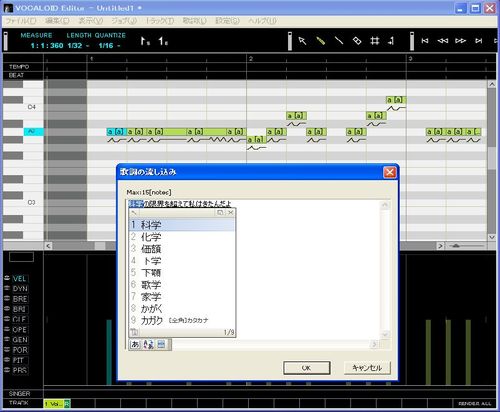500x412 pixels.
Task: Click the pin icon in candidate window header
Action: click(x=134, y=213)
